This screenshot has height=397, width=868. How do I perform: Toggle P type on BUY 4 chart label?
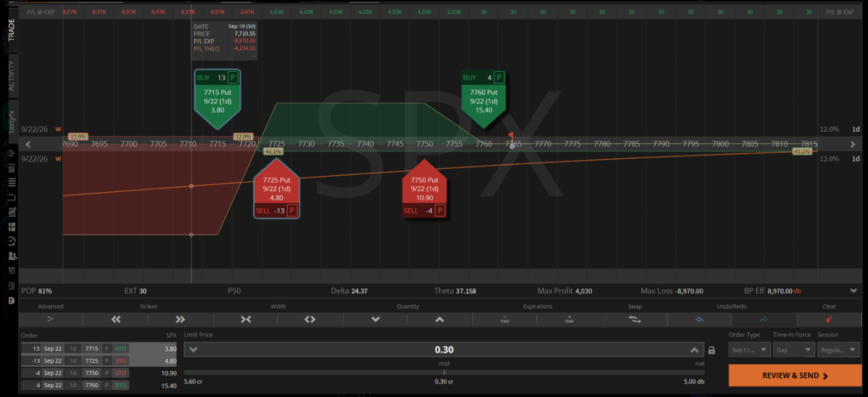coord(499,77)
